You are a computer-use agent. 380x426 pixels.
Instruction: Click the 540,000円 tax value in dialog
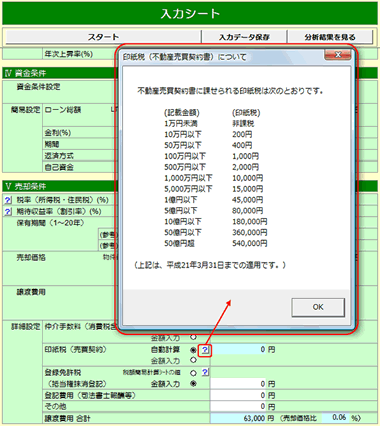point(250,243)
